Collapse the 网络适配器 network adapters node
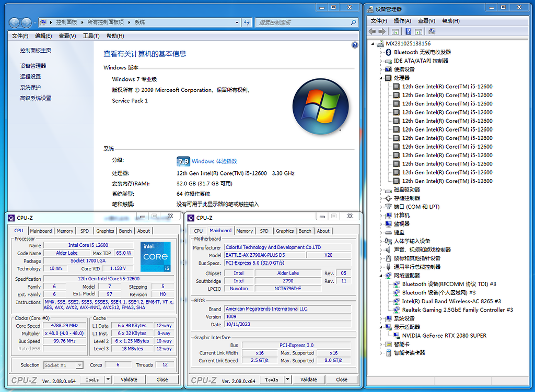 381,276
